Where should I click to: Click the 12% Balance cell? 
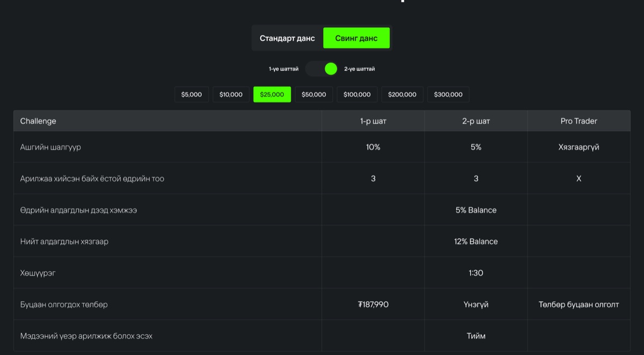[476, 241]
